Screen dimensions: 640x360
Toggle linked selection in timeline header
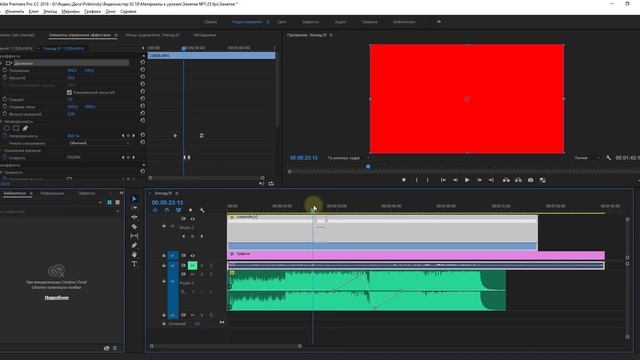[x=178, y=210]
